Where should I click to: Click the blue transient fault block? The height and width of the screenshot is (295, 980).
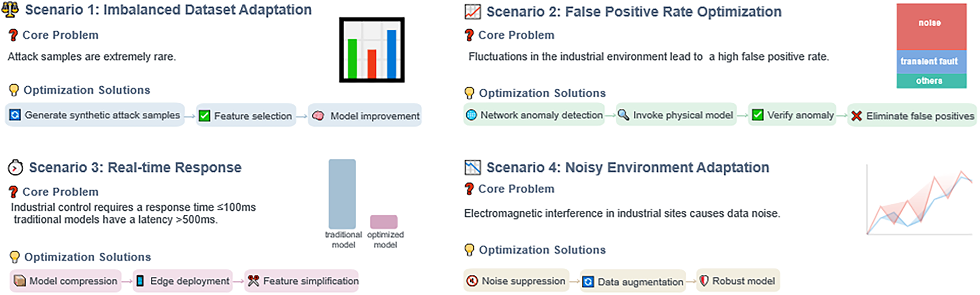(931, 62)
